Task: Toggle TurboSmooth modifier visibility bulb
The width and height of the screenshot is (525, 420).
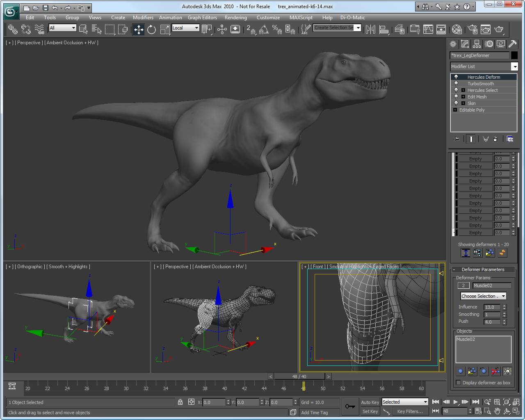Action: click(456, 83)
